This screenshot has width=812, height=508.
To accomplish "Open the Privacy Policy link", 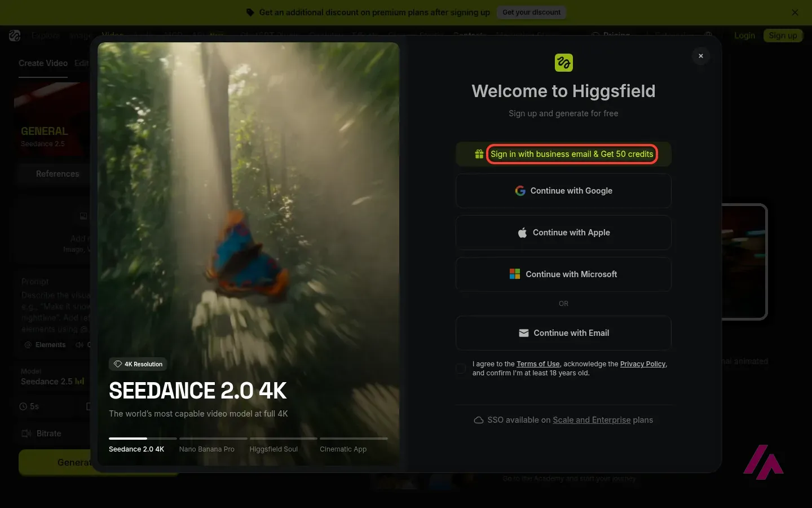I will [x=643, y=364].
